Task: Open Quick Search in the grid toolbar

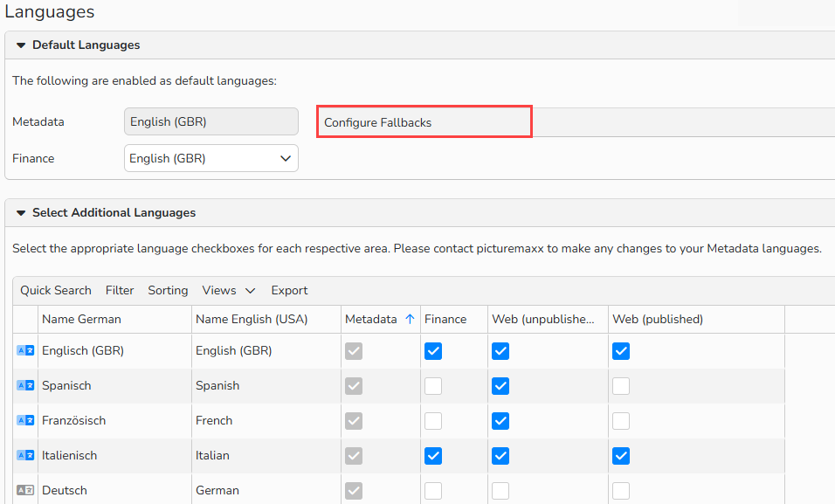Action: (x=56, y=290)
